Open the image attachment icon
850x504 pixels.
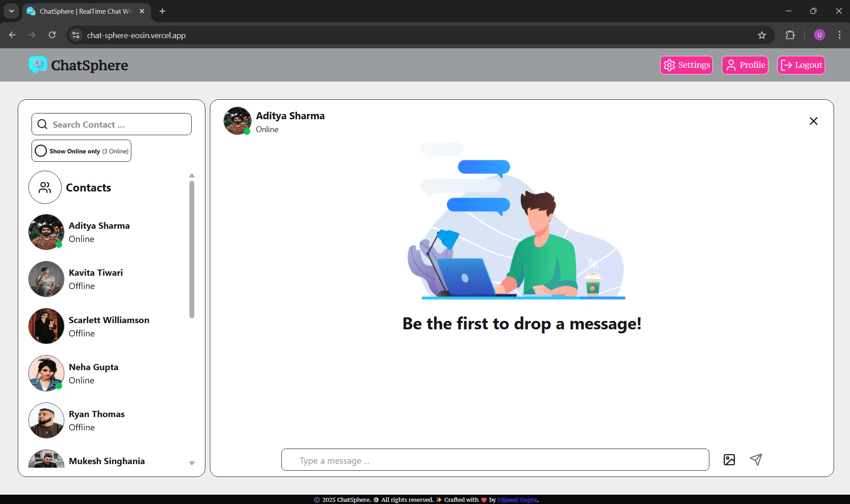coord(729,460)
